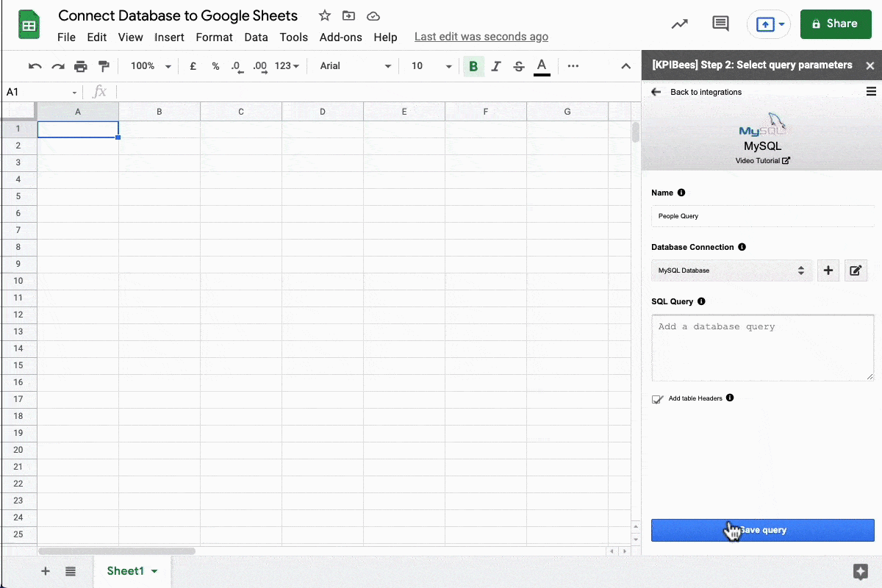Open the text color picker
Screen dimensions: 882x588
tap(542, 66)
